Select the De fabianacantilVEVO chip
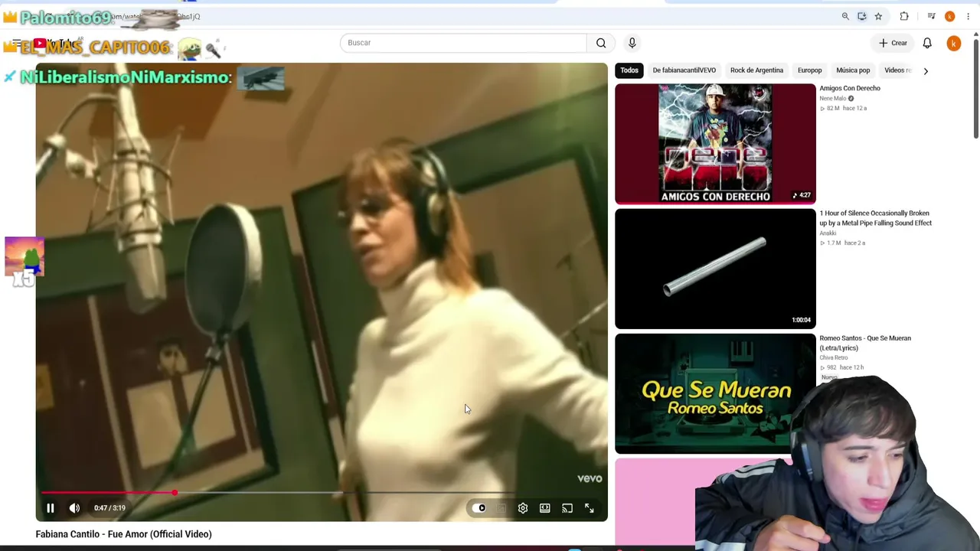 click(684, 70)
